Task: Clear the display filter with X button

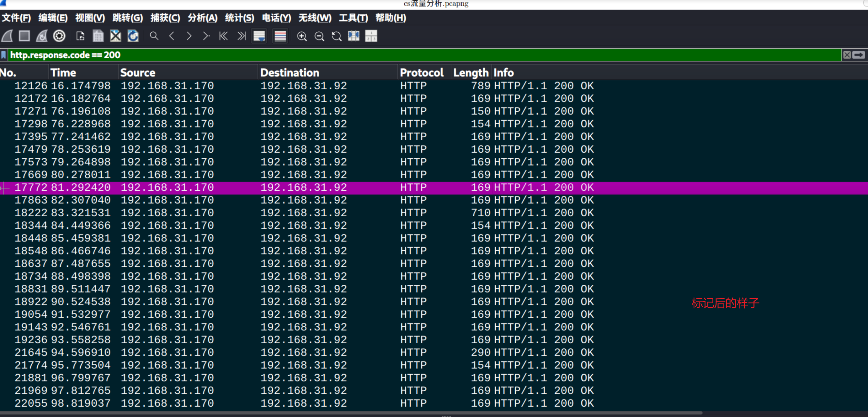Action: coord(847,55)
